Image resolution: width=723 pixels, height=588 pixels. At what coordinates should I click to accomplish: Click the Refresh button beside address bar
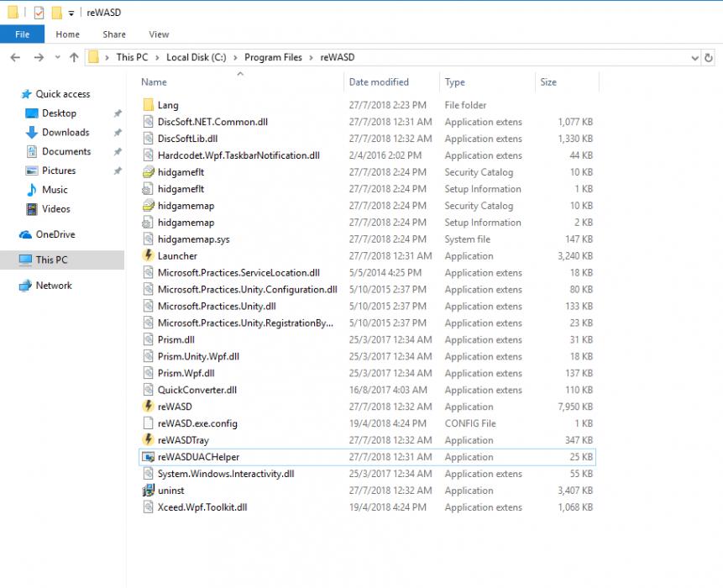point(709,58)
